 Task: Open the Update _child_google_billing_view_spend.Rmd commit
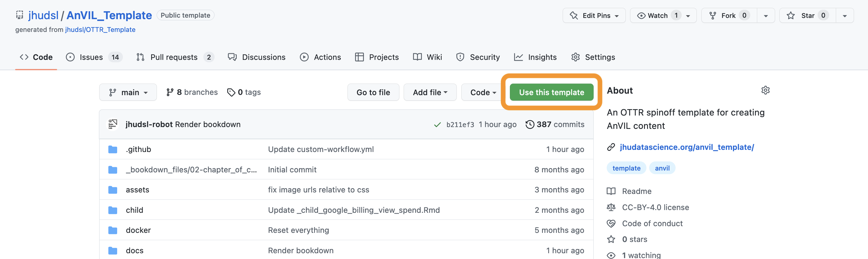[x=354, y=210]
